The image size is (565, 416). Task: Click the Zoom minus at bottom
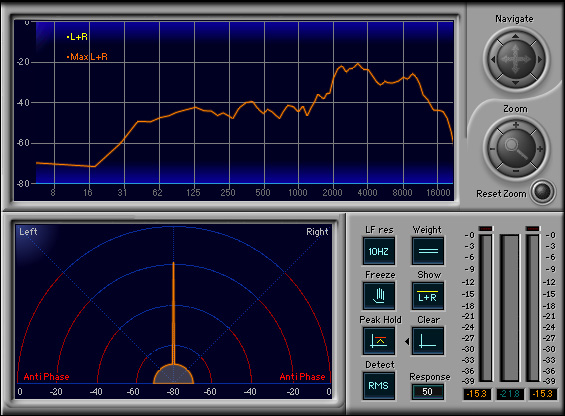tap(516, 171)
